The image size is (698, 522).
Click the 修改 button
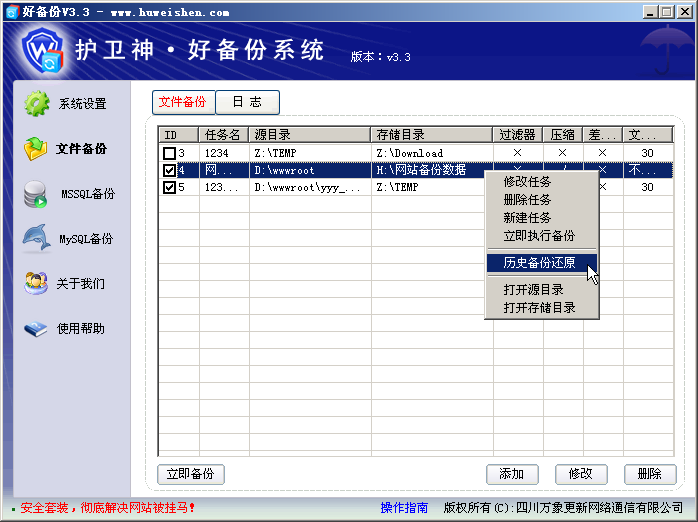point(581,474)
